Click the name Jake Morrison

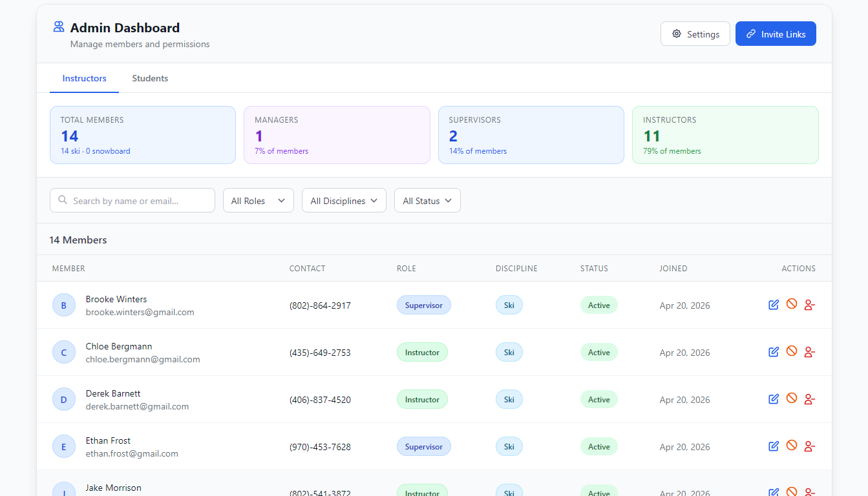coord(114,488)
